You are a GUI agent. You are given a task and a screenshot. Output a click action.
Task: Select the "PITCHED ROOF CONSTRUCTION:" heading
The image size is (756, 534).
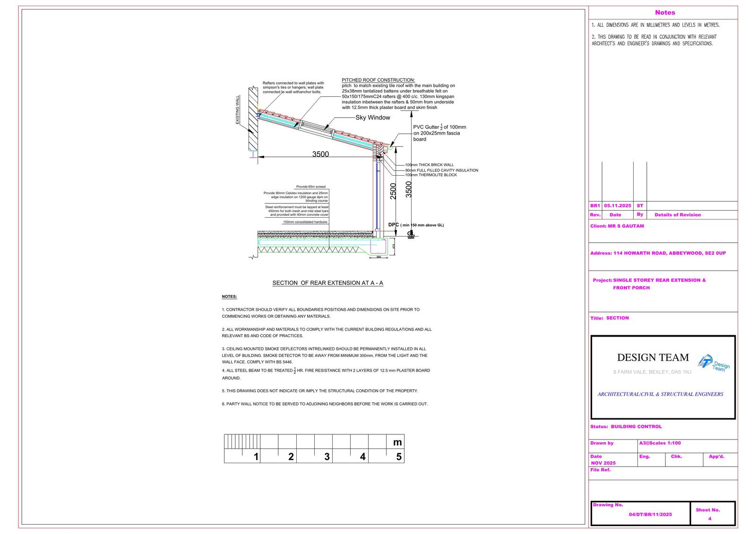pos(378,80)
